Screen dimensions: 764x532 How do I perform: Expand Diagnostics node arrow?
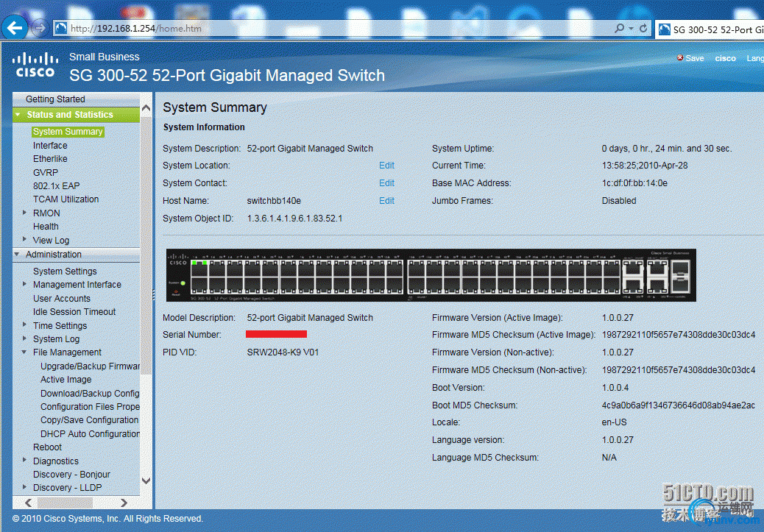pyautogui.click(x=24, y=460)
